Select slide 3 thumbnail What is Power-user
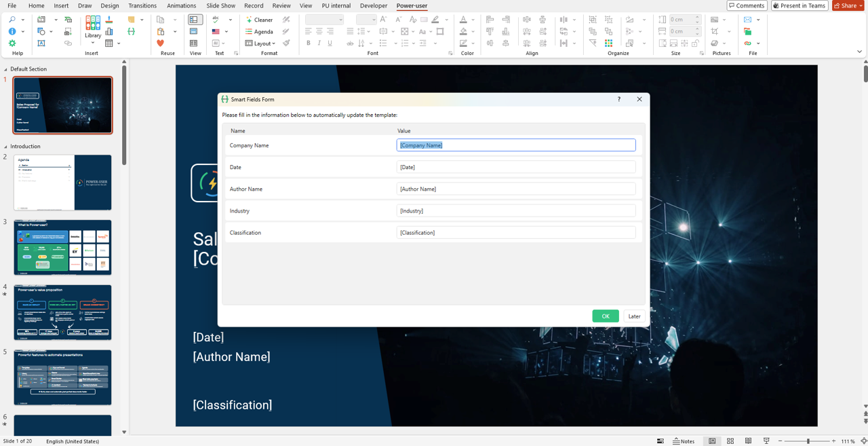Screen dimensions: 868x446 coord(62,247)
